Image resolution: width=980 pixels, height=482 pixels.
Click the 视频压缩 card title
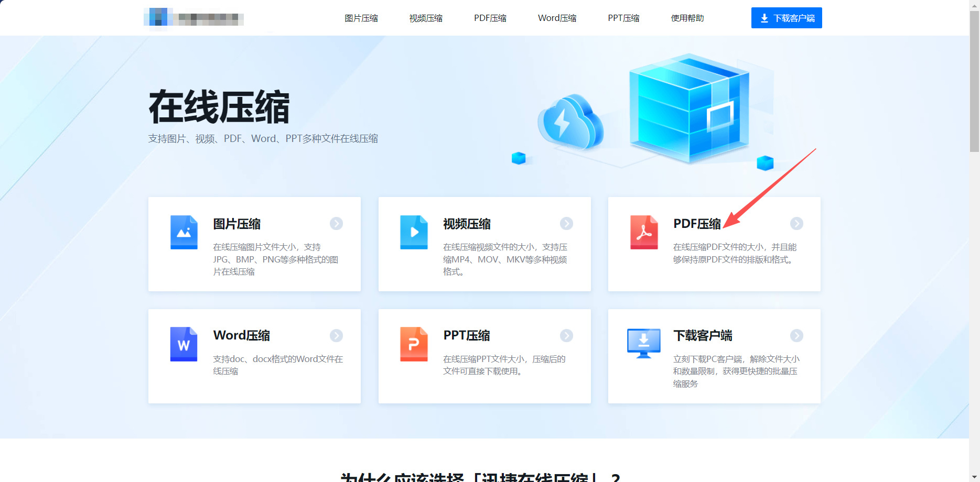point(467,224)
